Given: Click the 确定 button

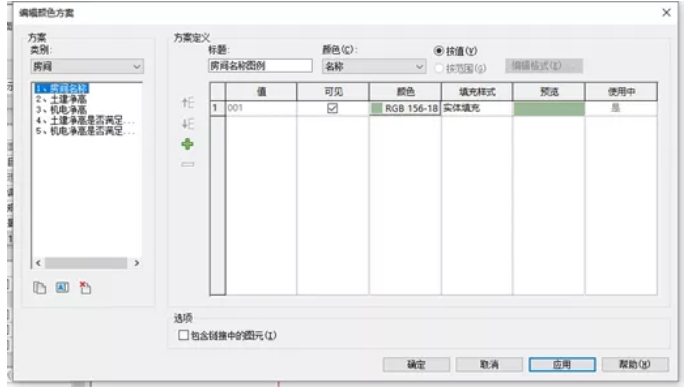Looking at the screenshot, I should (416, 364).
